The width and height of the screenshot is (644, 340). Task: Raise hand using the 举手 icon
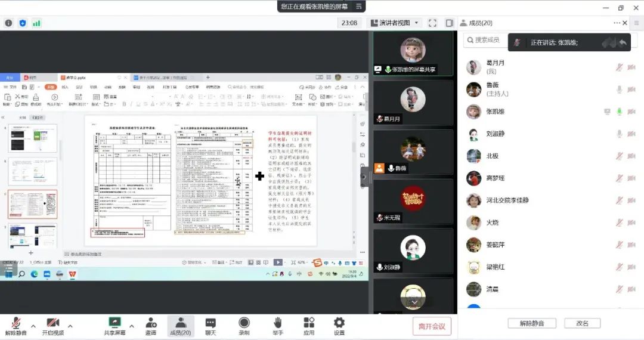pyautogui.click(x=277, y=326)
